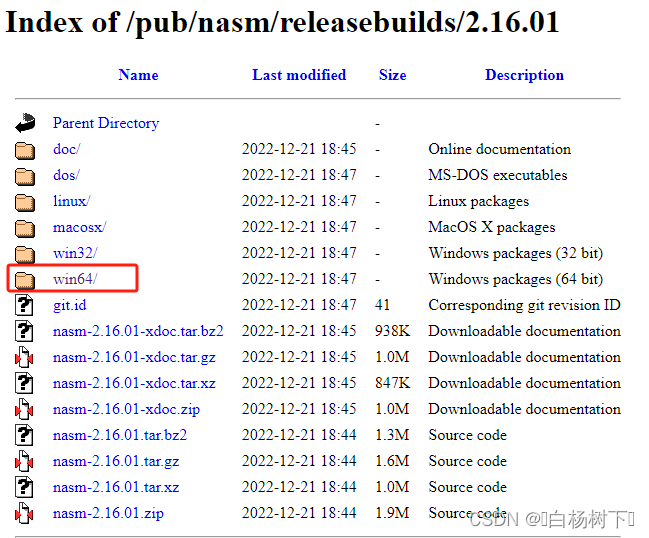Download nasm-2.16.01.tar.bz2 source archive
Screen dimensions: 649x538
120,435
